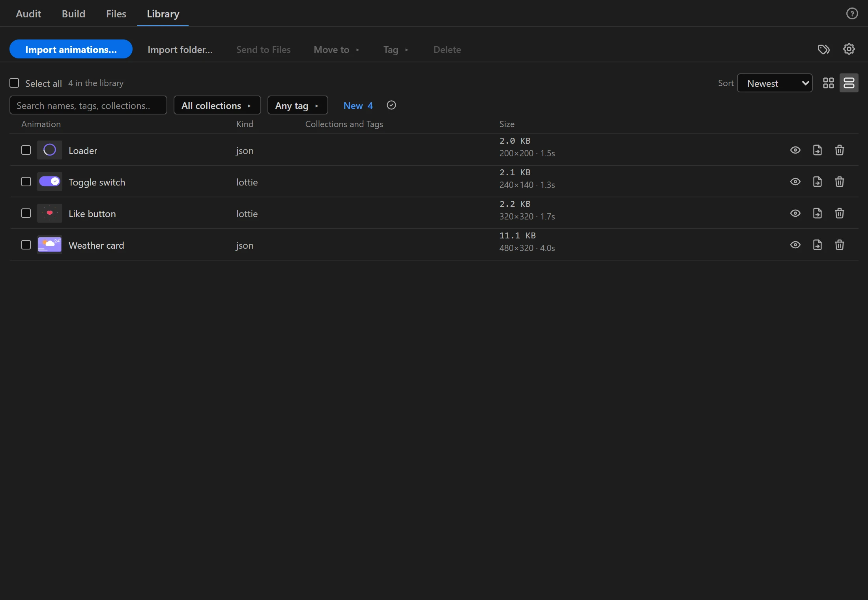The width and height of the screenshot is (868, 600).
Task: Preview the Weather card animation
Action: pos(795,245)
